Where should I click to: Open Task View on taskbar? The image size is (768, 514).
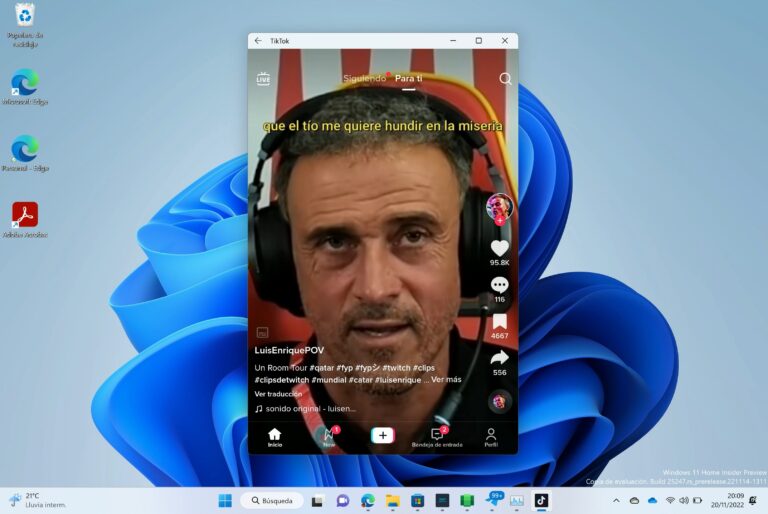(317, 501)
